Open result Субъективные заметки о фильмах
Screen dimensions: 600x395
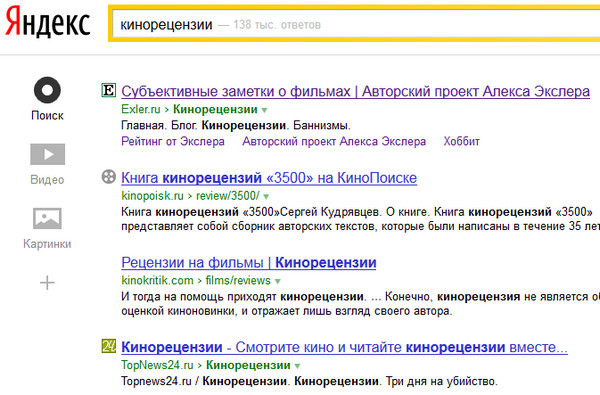[355, 91]
